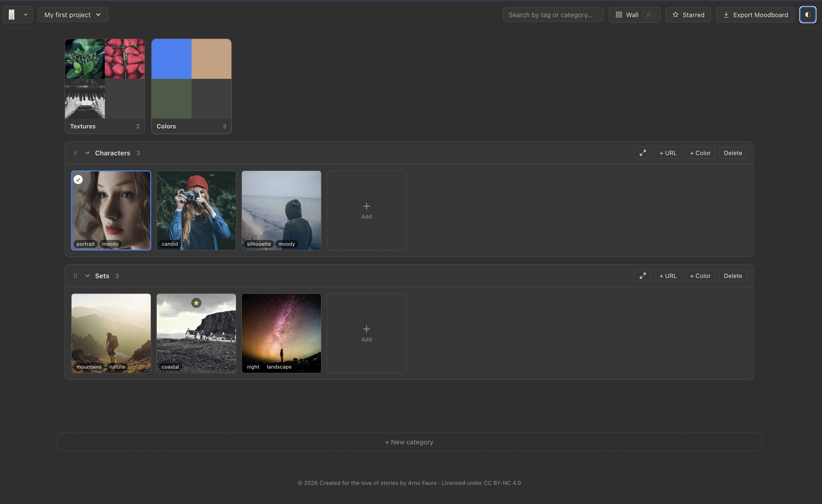Grab the Characters drag handle
Screen dimensions: 822x504
pos(75,153)
